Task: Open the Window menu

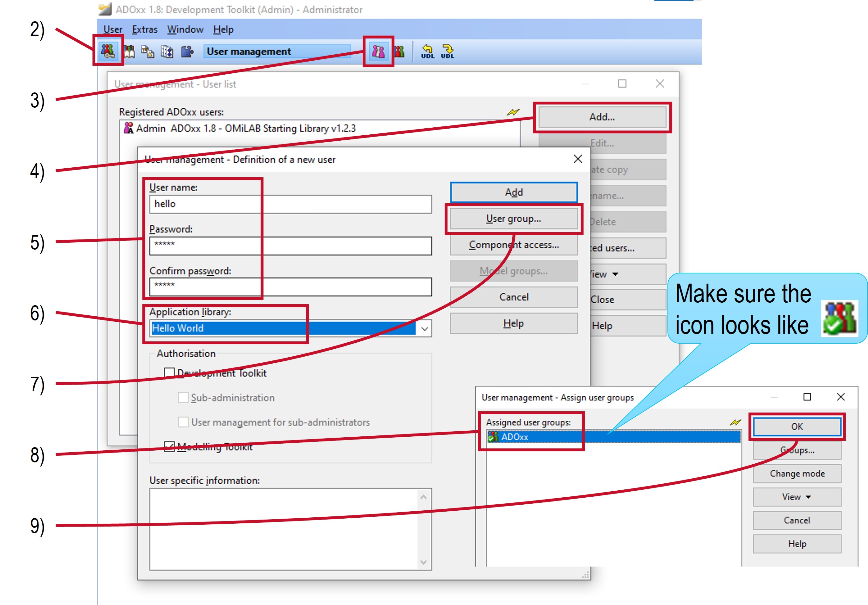Action: 185,30
